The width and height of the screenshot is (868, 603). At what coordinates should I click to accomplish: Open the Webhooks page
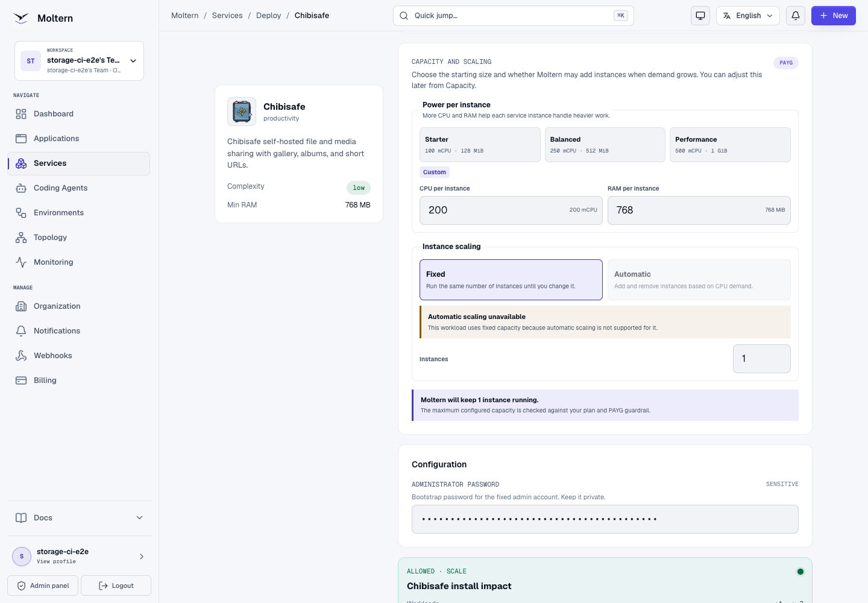[x=79, y=356]
